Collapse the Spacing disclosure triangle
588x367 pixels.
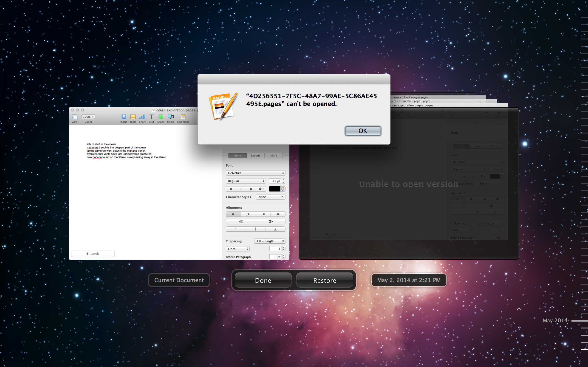click(227, 241)
